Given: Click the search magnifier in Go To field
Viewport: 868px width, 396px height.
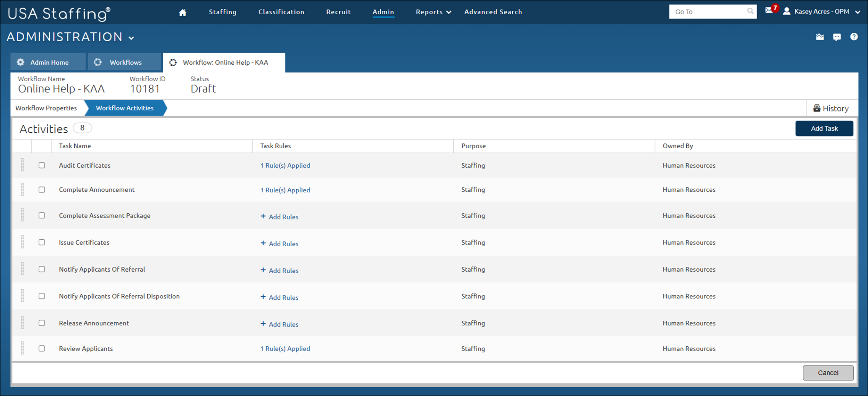Looking at the screenshot, I should pos(750,11).
